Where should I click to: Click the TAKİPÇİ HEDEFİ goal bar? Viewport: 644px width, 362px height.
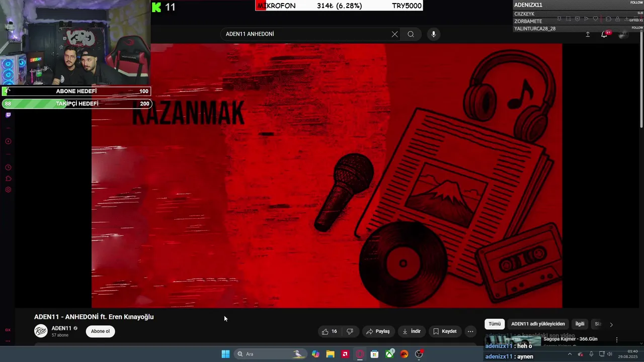tap(76, 104)
